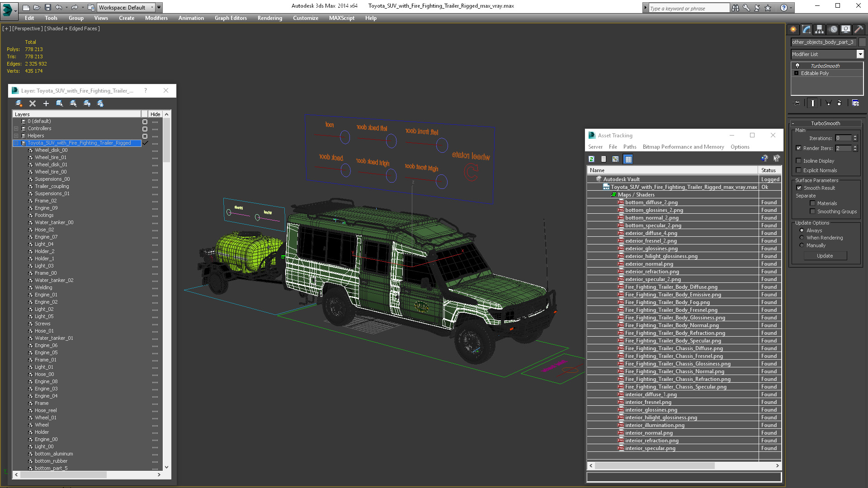Toggle Smooth Result checkbox
Screen dimensions: 868x488
[x=799, y=188]
